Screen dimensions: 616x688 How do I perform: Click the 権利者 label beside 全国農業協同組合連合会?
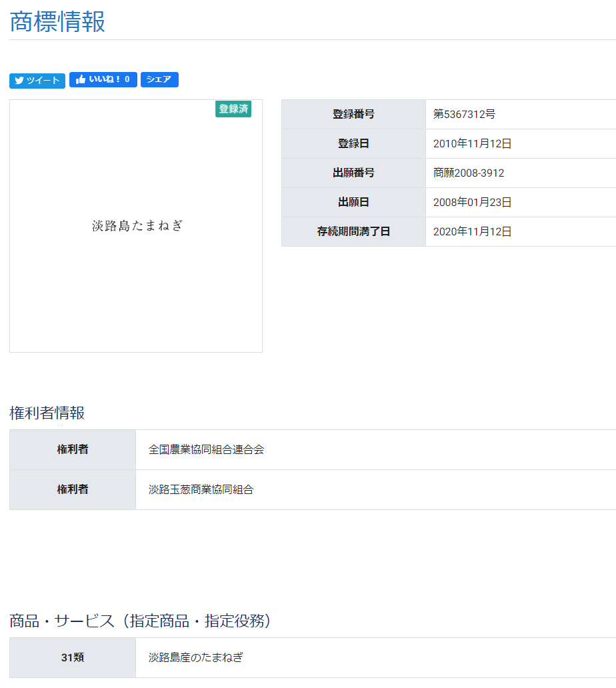point(73,450)
